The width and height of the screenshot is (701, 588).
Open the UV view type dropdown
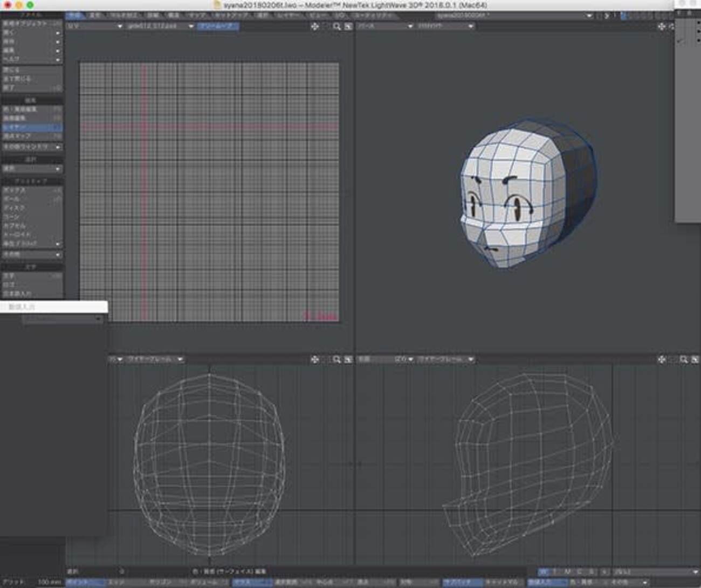pyautogui.click(x=94, y=26)
